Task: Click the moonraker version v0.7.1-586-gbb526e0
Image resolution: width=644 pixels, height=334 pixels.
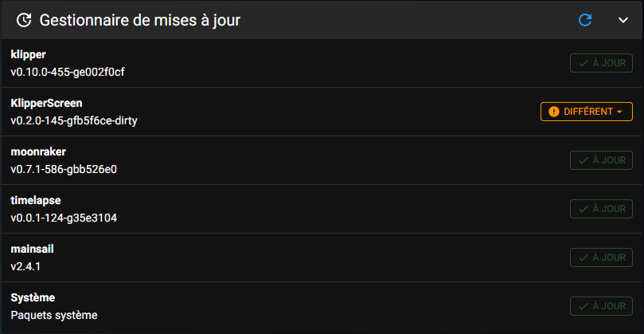Action: 64,170
